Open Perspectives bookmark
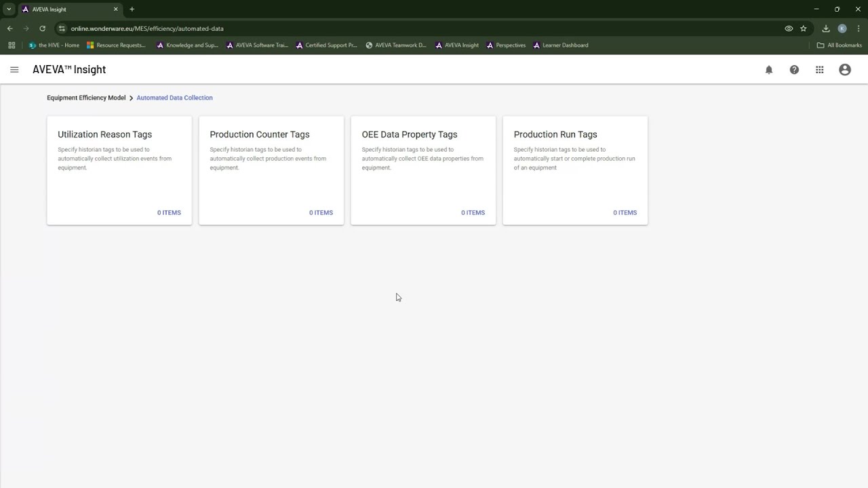The image size is (868, 488). click(x=506, y=45)
